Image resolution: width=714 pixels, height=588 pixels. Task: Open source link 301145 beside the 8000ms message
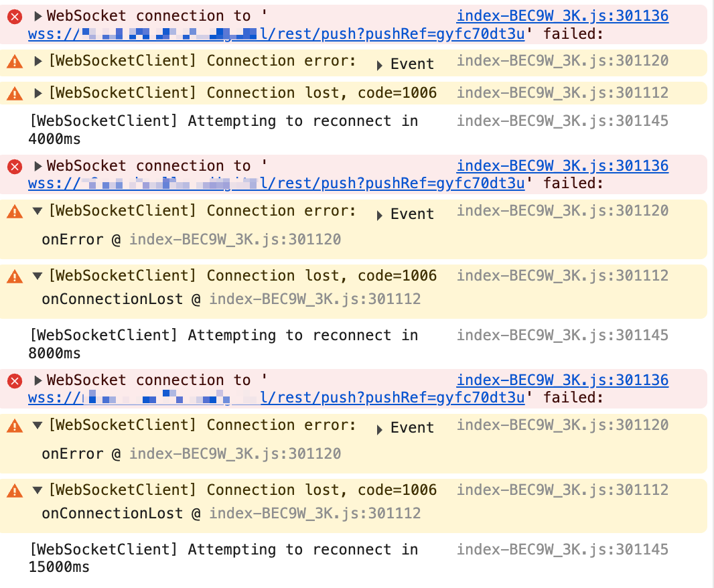pyautogui.click(x=563, y=336)
